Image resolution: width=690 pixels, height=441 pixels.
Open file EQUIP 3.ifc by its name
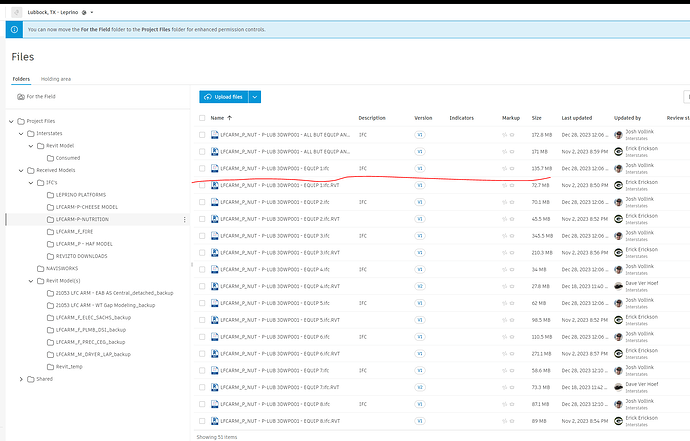tap(275, 236)
